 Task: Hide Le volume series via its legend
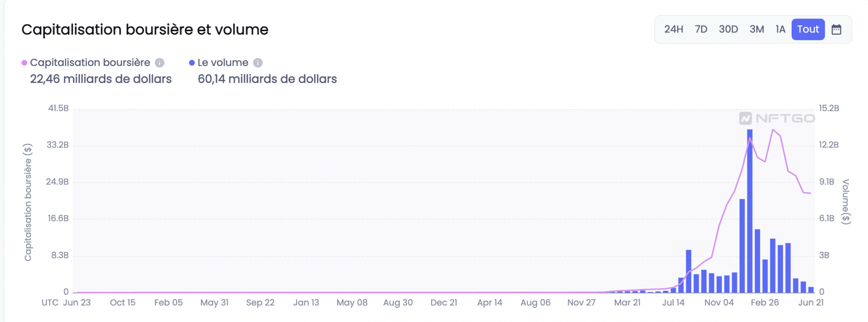coord(222,62)
